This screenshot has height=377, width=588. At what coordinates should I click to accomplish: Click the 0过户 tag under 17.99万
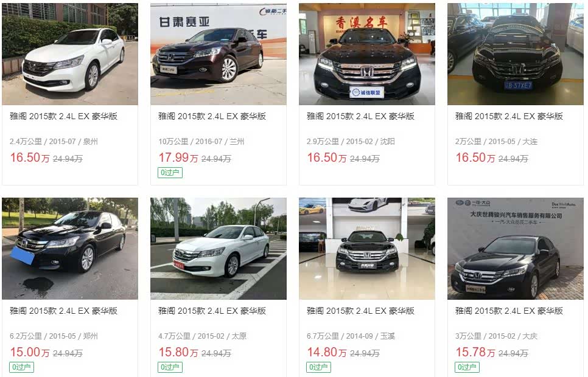point(170,173)
